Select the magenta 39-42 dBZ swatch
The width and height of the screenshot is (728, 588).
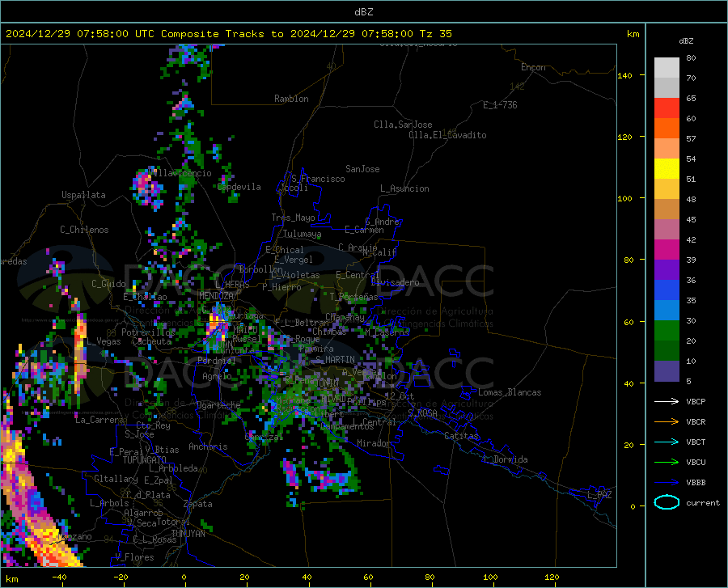pyautogui.click(x=667, y=250)
